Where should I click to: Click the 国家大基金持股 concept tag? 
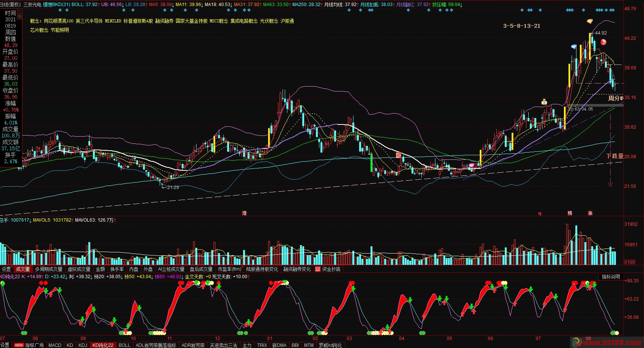coord(192,21)
